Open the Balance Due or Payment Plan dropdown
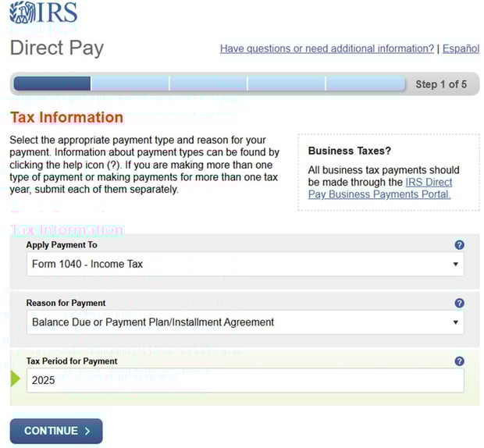This screenshot has width=484, height=448. 244,322
